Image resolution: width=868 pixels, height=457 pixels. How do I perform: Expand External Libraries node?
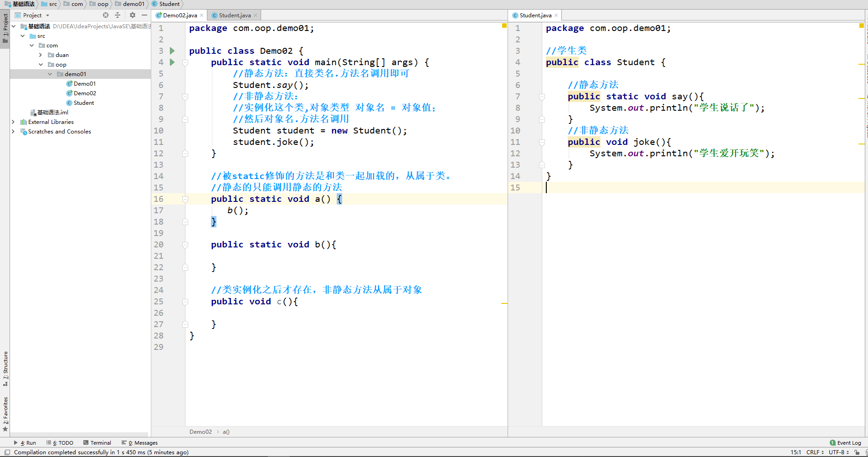point(14,122)
